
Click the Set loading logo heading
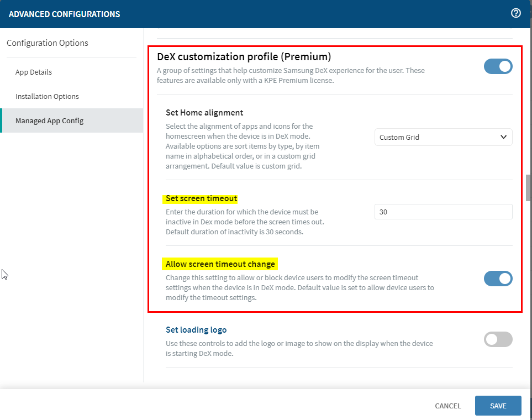pos(196,330)
